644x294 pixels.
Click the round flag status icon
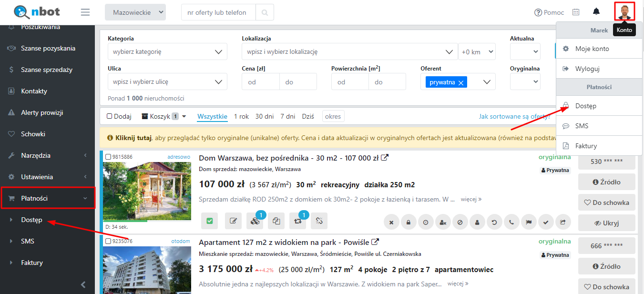[529, 222]
